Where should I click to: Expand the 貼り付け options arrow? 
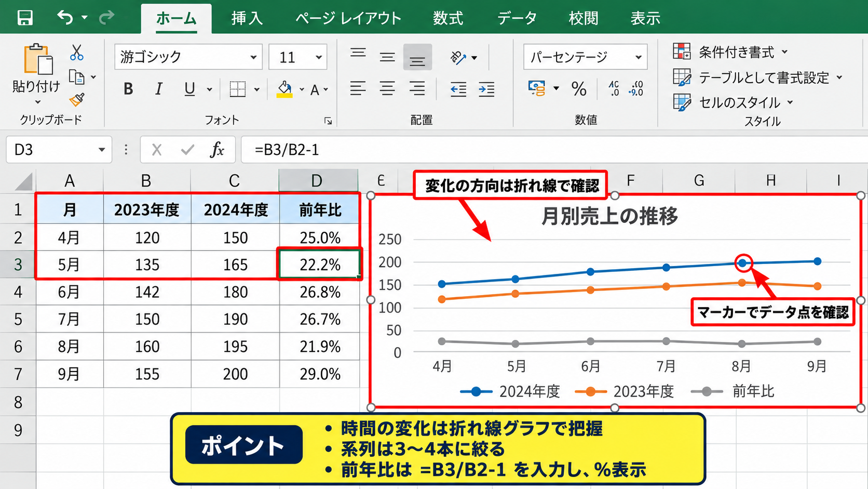(37, 102)
